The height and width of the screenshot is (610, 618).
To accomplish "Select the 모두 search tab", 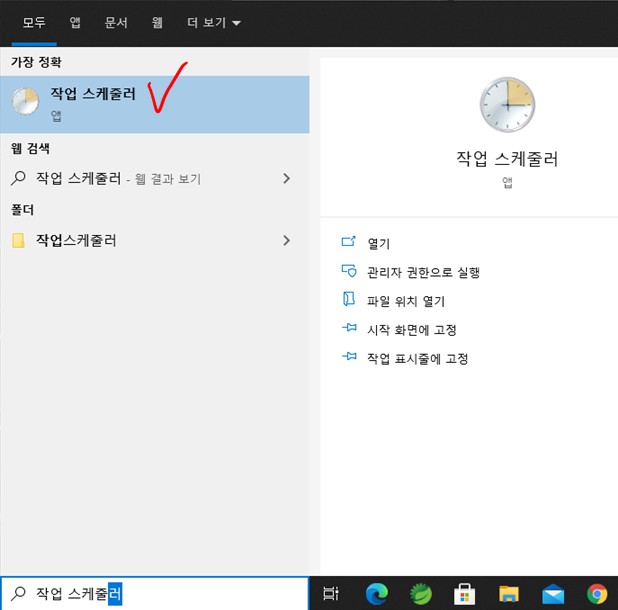I will click(x=34, y=22).
